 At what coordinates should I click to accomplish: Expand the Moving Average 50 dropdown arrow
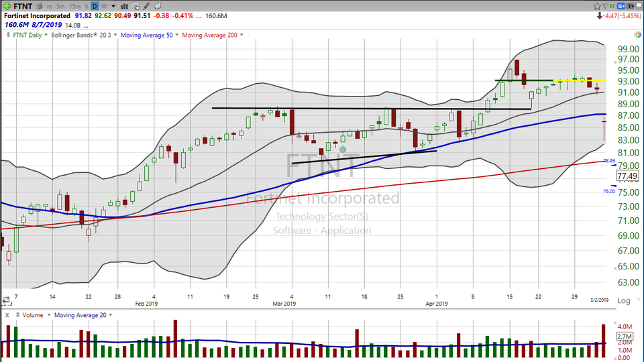click(x=177, y=35)
